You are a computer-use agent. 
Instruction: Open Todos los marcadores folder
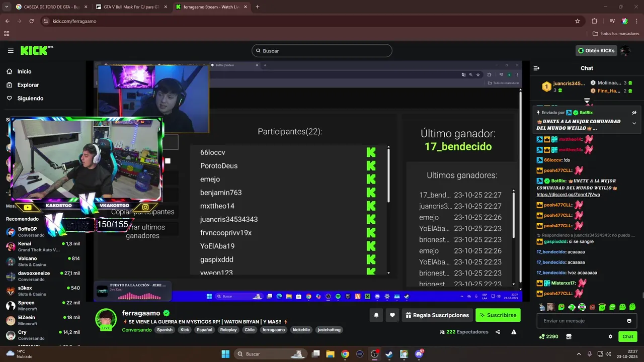pyautogui.click(x=616, y=34)
